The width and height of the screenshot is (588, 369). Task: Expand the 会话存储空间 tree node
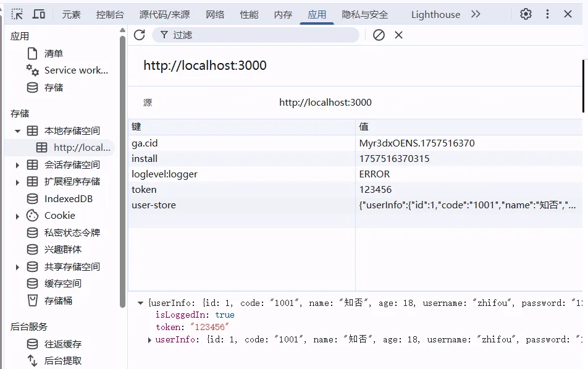coord(18,165)
